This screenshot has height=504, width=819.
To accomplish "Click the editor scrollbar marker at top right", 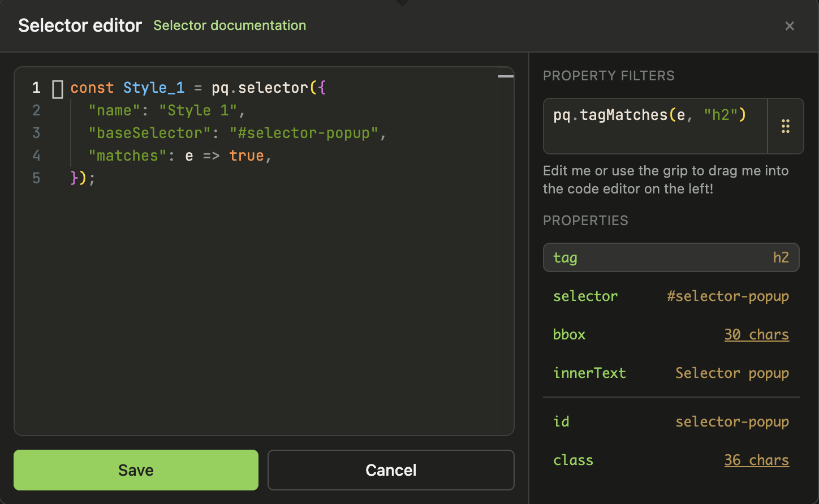I will click(506, 76).
